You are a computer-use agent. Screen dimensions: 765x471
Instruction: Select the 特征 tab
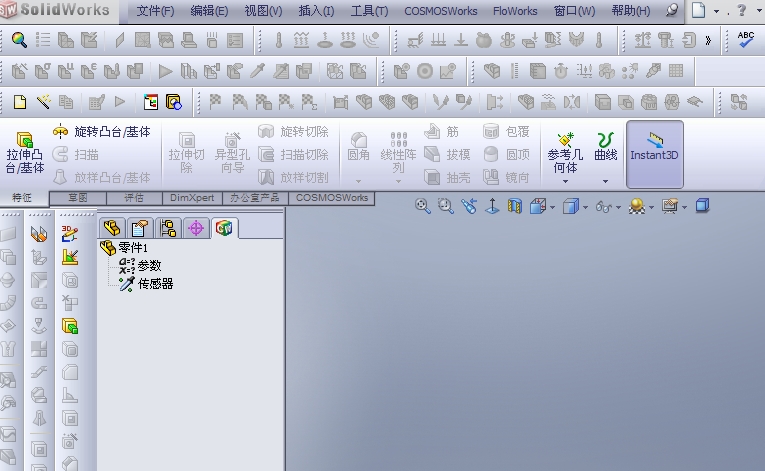point(22,197)
